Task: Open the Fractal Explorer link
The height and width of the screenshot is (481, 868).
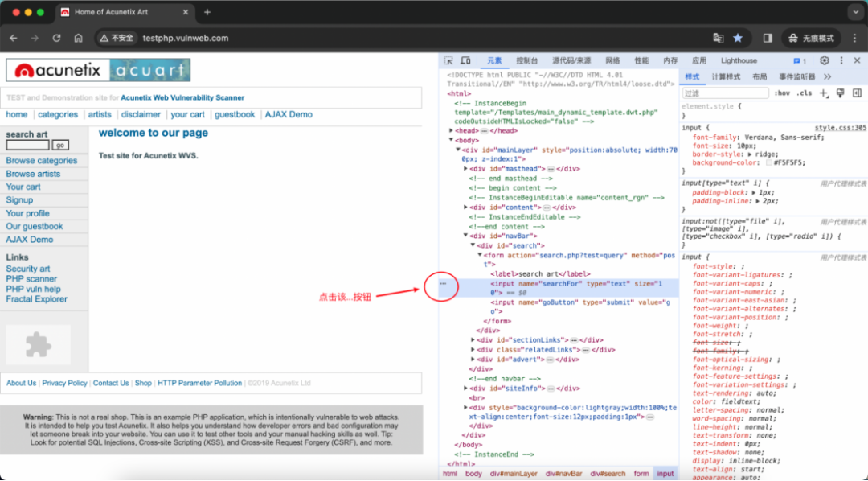Action: point(36,299)
